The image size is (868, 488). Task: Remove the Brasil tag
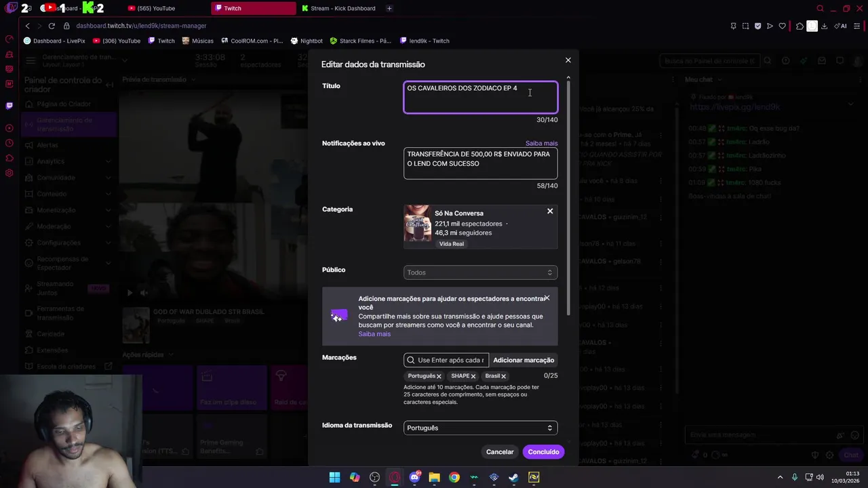tap(503, 376)
